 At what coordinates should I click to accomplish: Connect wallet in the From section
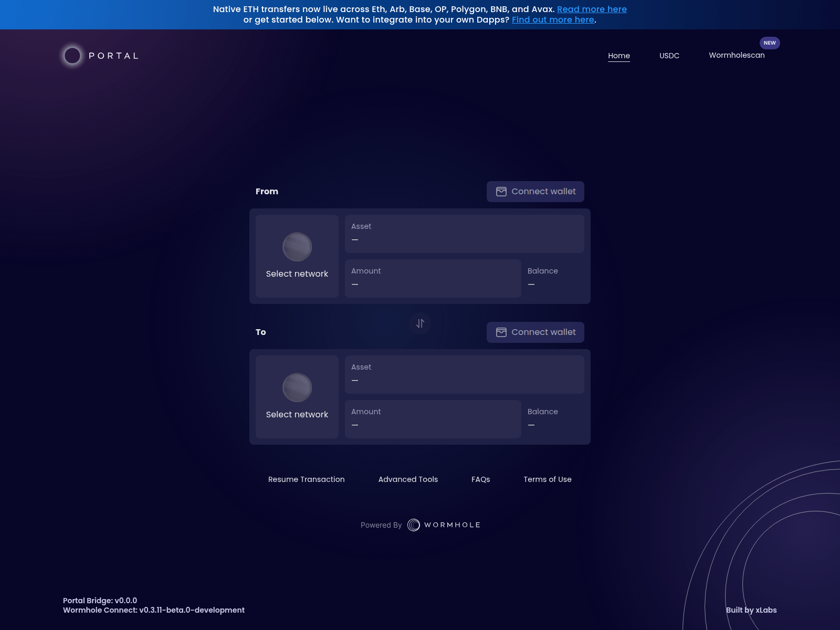535,192
